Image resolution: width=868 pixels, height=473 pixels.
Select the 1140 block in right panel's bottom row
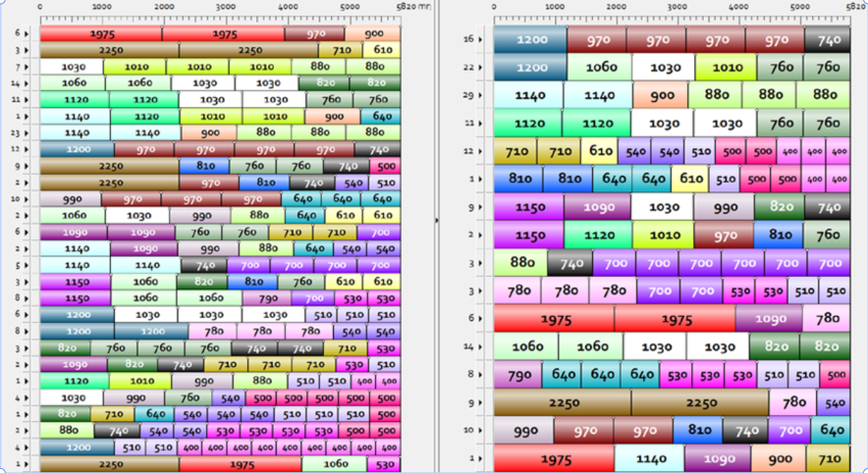click(650, 459)
